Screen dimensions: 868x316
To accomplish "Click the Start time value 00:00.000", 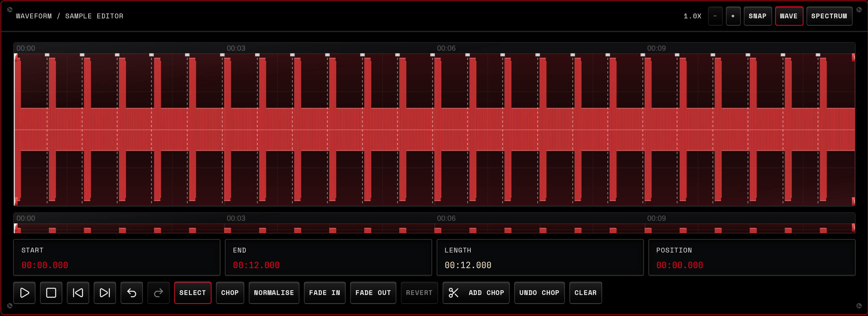I will [x=45, y=265].
